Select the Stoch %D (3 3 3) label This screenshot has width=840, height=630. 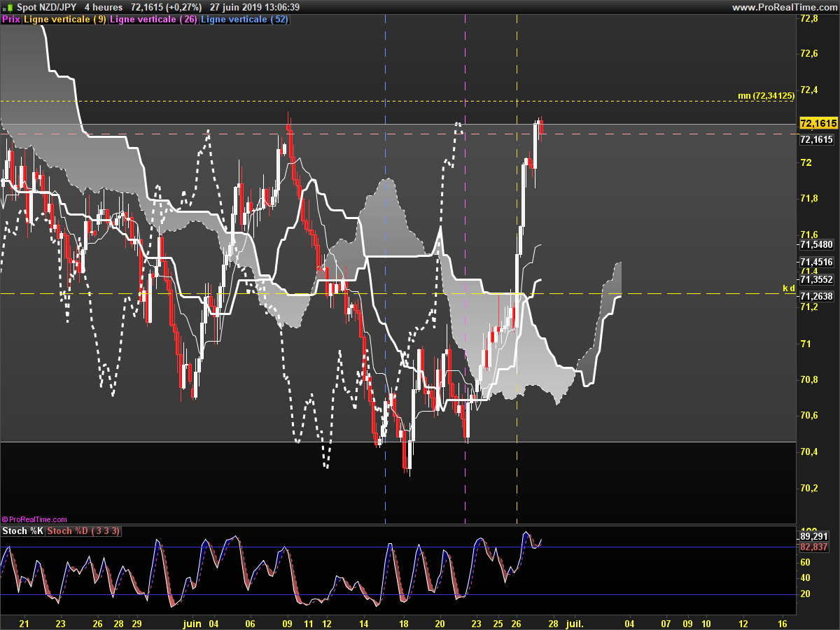[83, 531]
